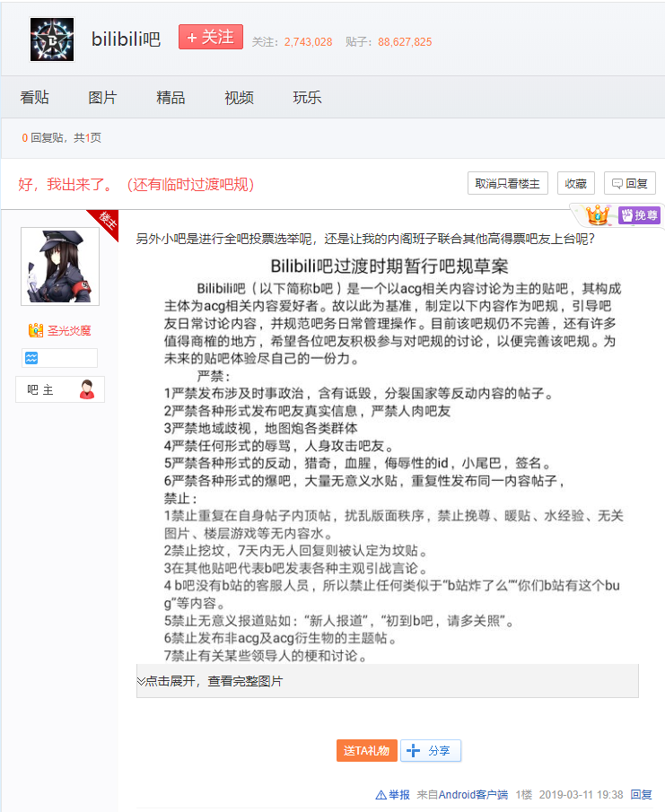Click the poster's anime avatar thumbnail
The image size is (665, 812).
click(60, 266)
